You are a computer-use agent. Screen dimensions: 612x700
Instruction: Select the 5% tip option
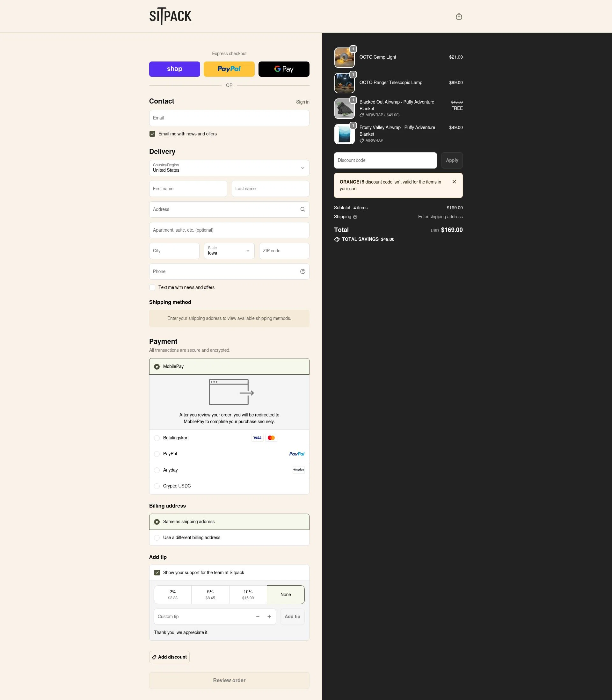(x=210, y=595)
